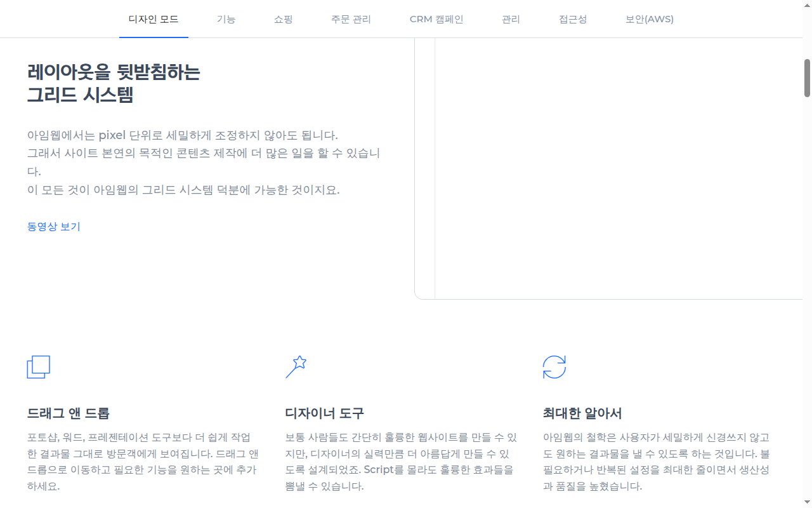Click the paragraph starting with 아임웹에서는 pixel

[204, 163]
